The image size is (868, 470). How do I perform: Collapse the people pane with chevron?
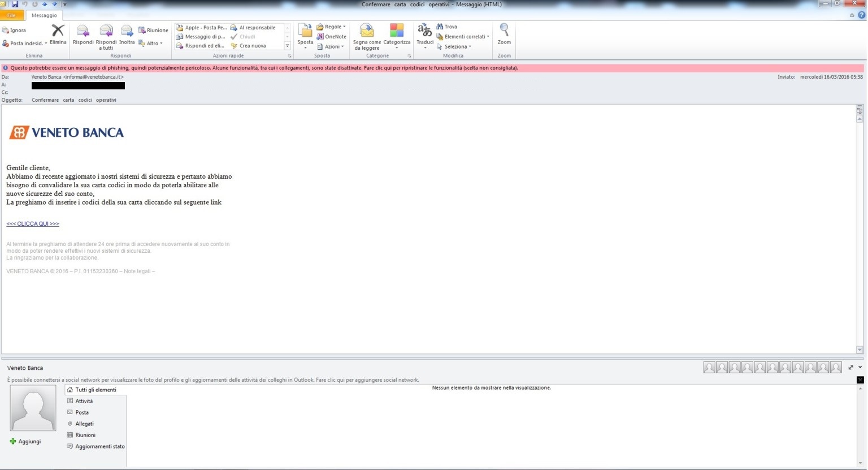pos(860,368)
